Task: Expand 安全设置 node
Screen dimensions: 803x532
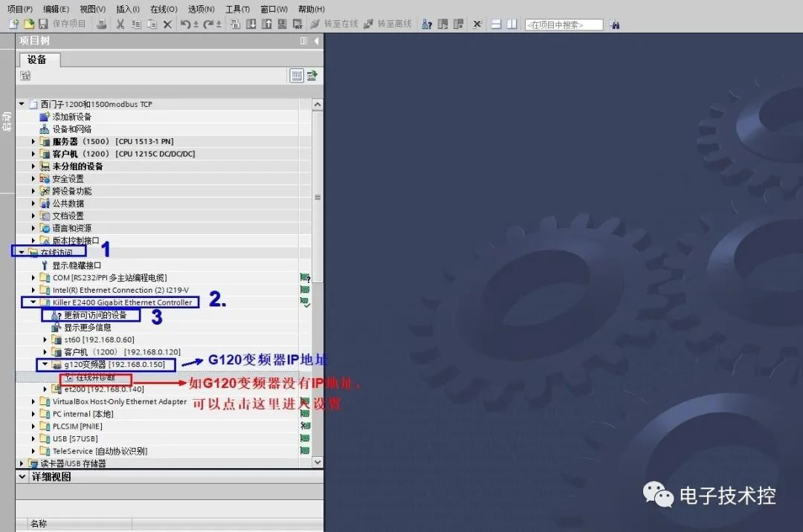Action: tap(33, 178)
